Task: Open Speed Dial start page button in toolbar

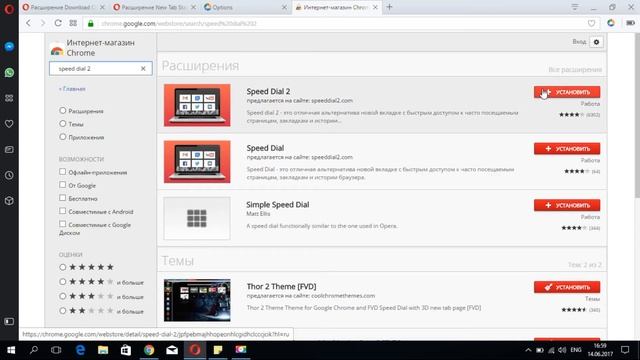Action: (x=73, y=23)
